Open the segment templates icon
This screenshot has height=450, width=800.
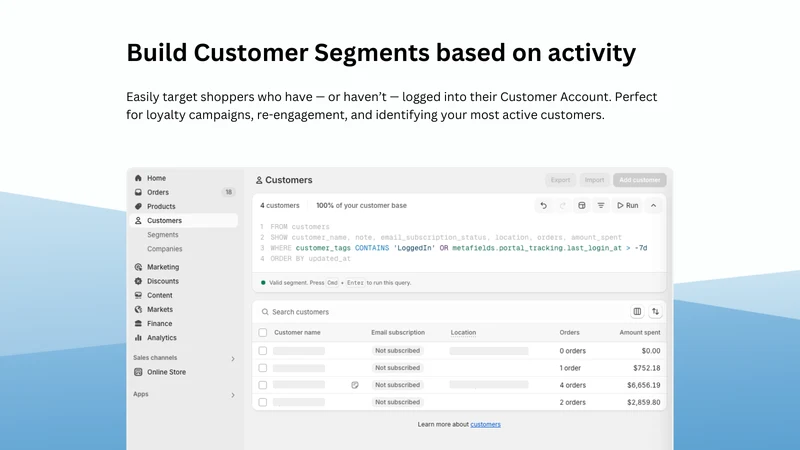(582, 206)
